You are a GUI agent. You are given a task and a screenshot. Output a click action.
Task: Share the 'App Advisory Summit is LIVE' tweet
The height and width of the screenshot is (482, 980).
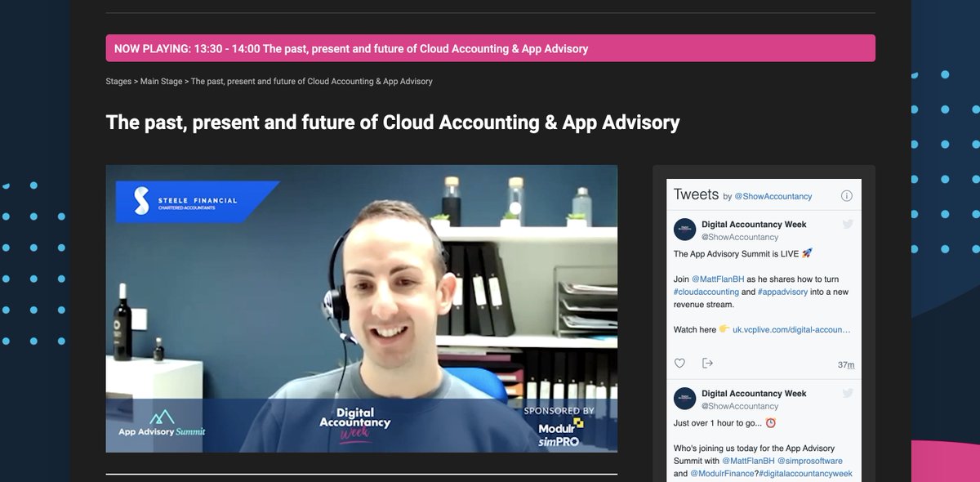pyautogui.click(x=707, y=364)
